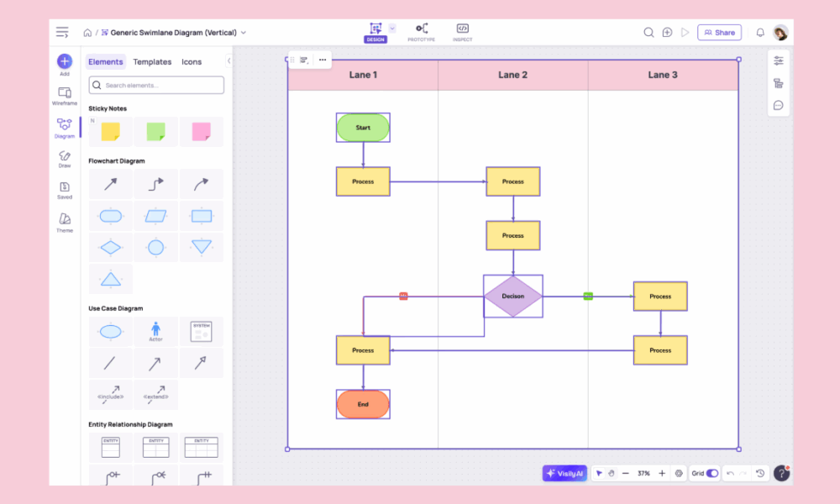
Task: Choose the single-column entity table
Action: pyautogui.click(x=110, y=448)
